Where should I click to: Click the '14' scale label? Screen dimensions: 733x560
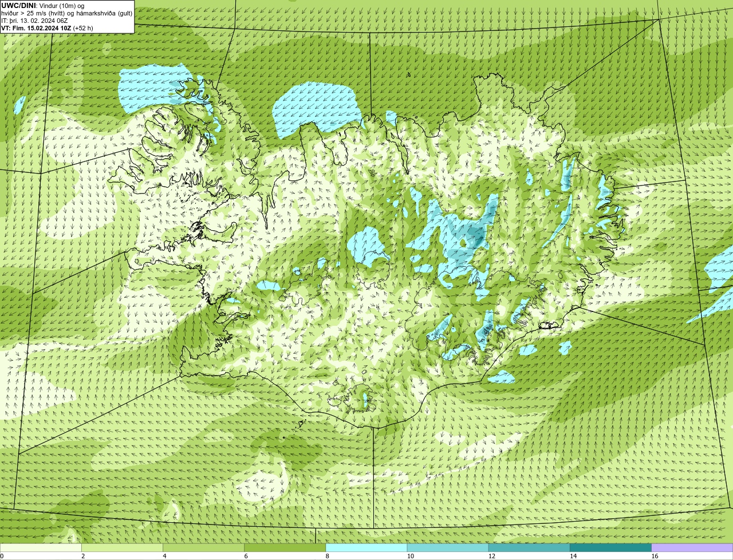[x=573, y=556]
